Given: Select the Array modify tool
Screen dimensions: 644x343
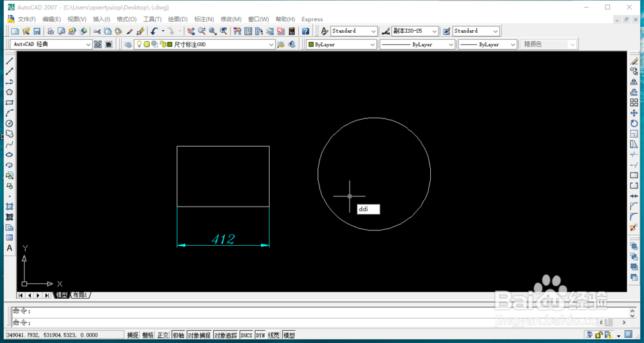Looking at the screenshot, I should pos(634,102).
